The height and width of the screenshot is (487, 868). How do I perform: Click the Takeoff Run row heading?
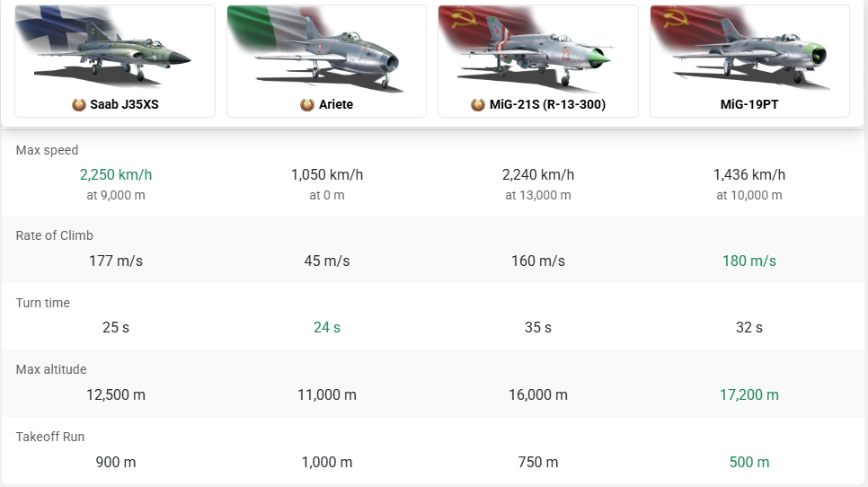pos(49,437)
